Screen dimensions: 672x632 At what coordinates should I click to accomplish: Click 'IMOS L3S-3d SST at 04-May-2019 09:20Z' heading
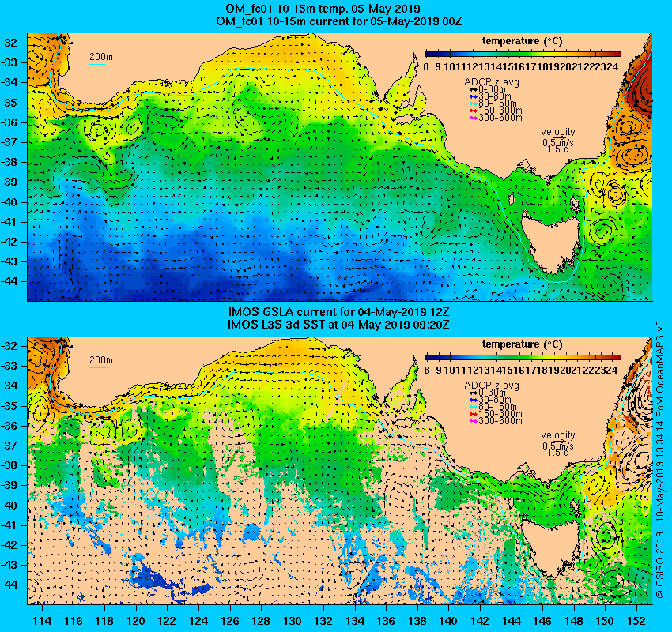coord(338,325)
